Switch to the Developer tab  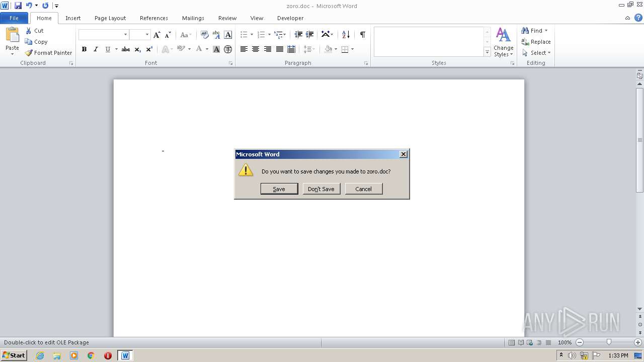point(290,18)
